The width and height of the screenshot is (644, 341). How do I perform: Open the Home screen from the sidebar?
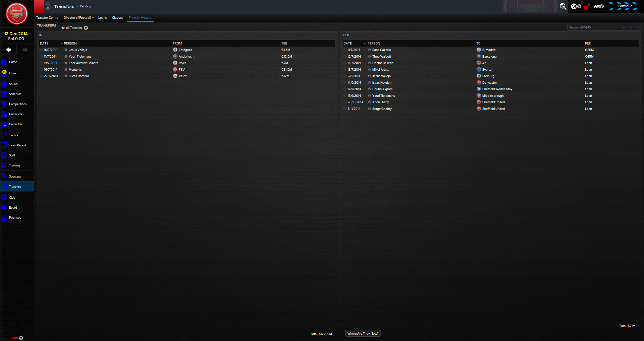(17, 62)
